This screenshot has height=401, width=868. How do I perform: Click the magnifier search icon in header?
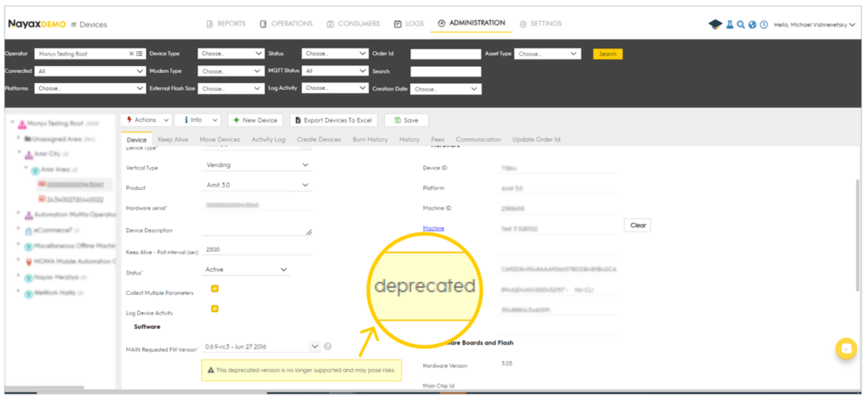tap(741, 25)
